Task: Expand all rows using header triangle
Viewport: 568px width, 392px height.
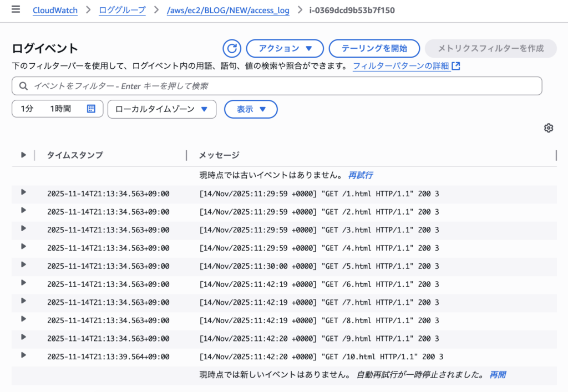Action: click(23, 155)
